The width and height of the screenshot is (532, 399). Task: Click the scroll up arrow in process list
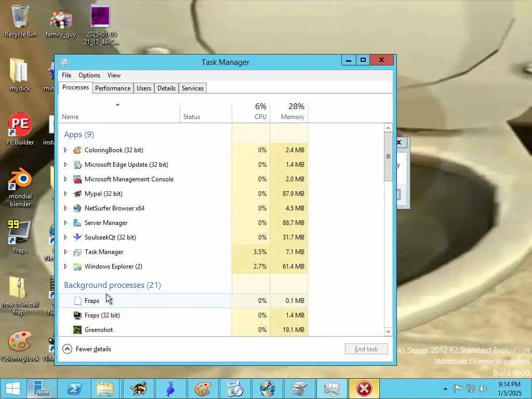coord(388,128)
